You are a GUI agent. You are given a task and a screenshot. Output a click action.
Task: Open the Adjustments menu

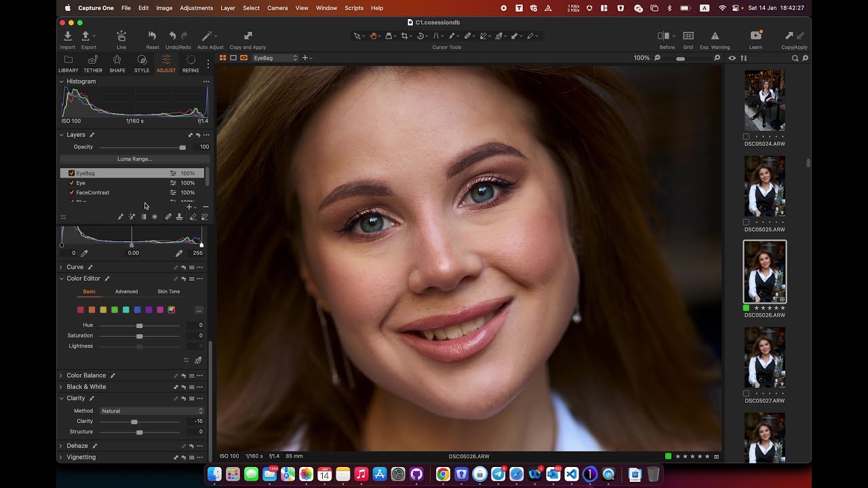pos(197,8)
